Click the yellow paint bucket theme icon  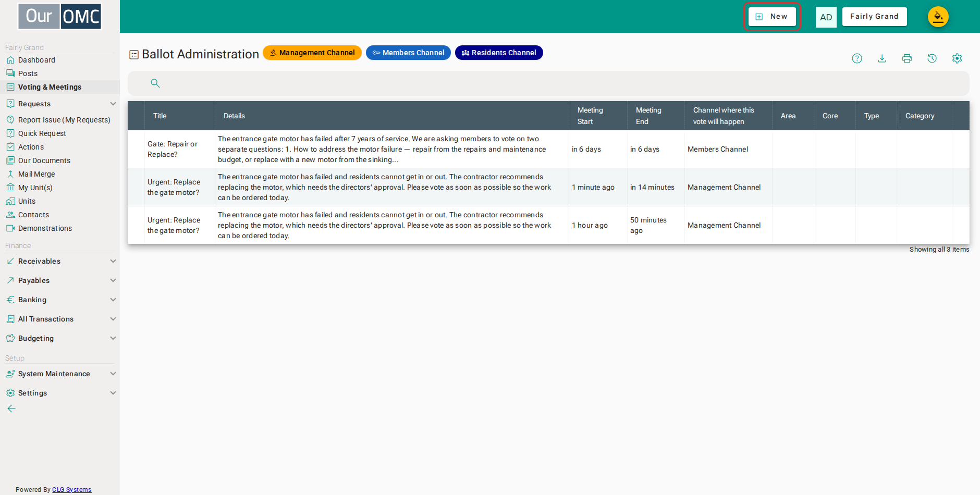point(938,17)
